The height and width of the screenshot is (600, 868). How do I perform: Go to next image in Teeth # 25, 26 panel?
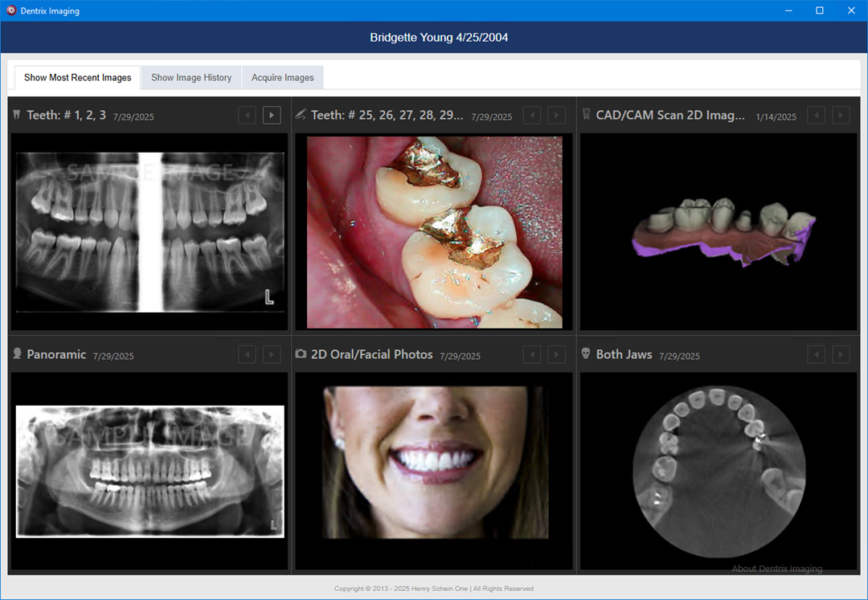556,116
